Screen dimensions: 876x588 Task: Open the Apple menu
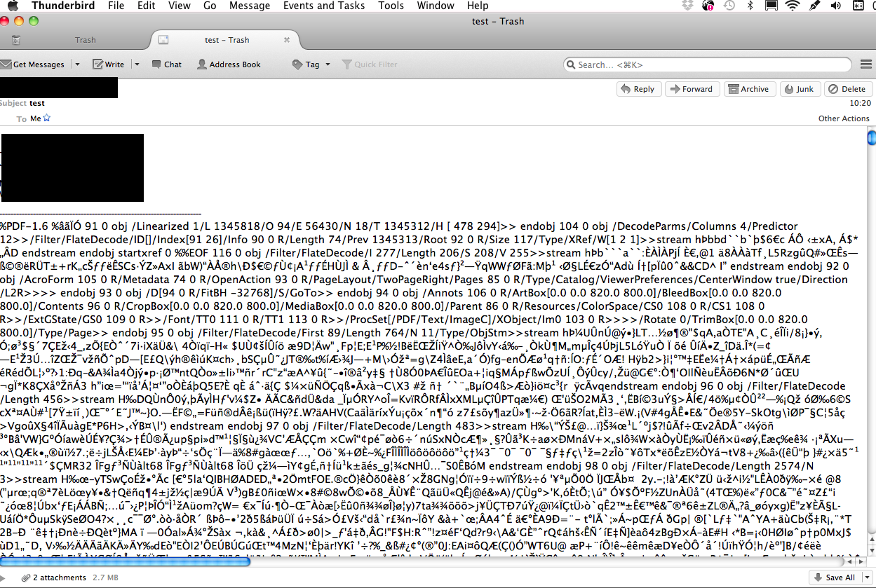click(14, 6)
